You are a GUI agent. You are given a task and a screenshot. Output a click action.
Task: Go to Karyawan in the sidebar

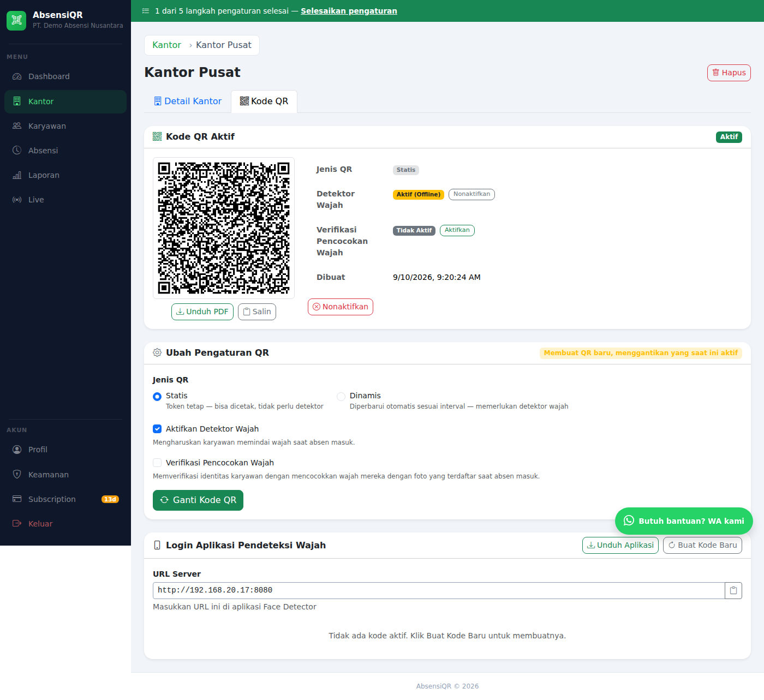65,126
